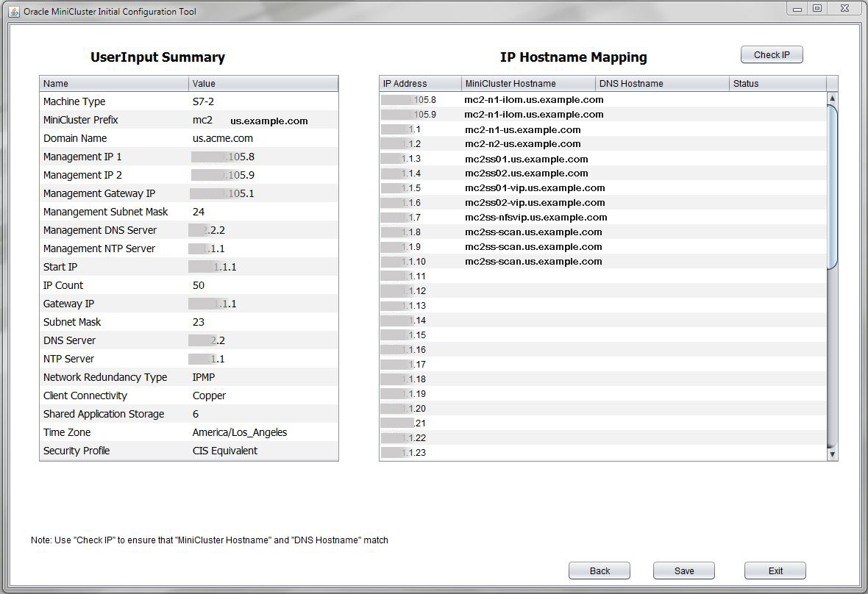Click the IP mapping table scrollbar thumb

[x=832, y=187]
